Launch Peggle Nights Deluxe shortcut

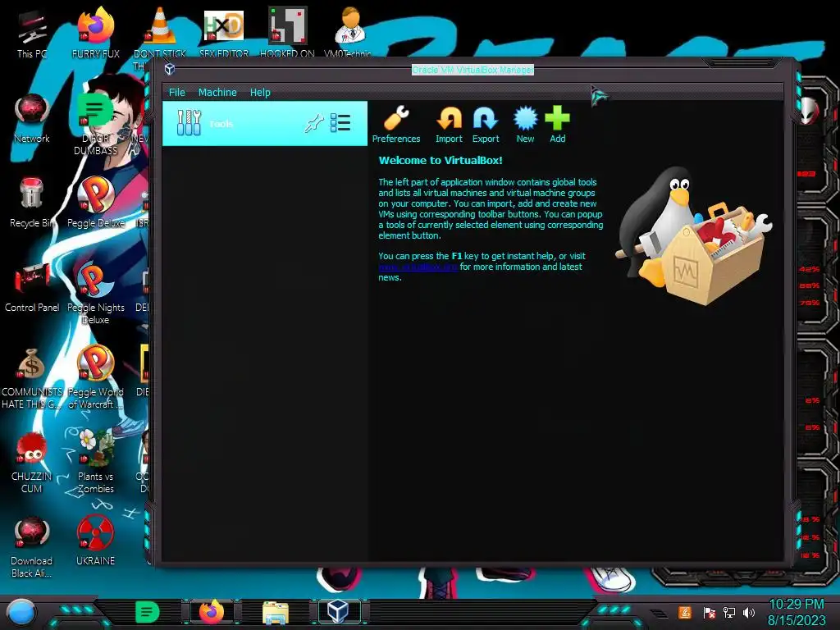pos(95,293)
